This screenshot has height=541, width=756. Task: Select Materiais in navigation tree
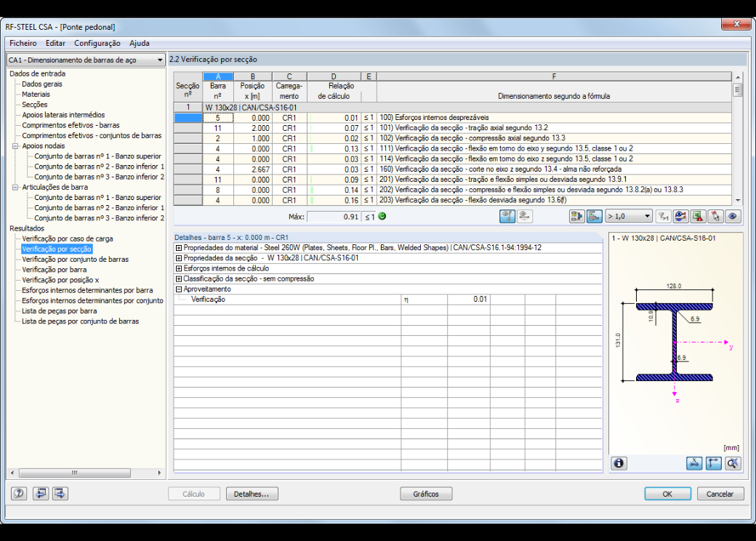(x=36, y=94)
